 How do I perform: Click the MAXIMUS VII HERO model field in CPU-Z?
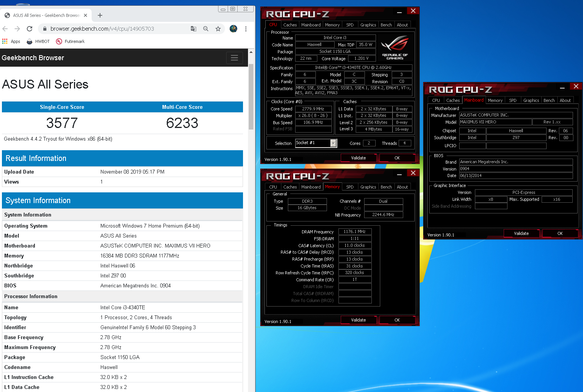pyautogui.click(x=496, y=122)
